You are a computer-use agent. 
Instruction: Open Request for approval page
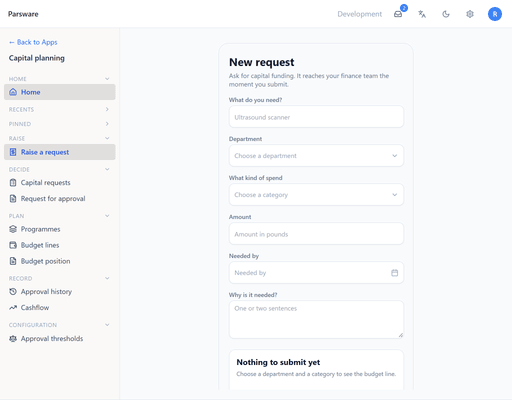click(x=60, y=199)
